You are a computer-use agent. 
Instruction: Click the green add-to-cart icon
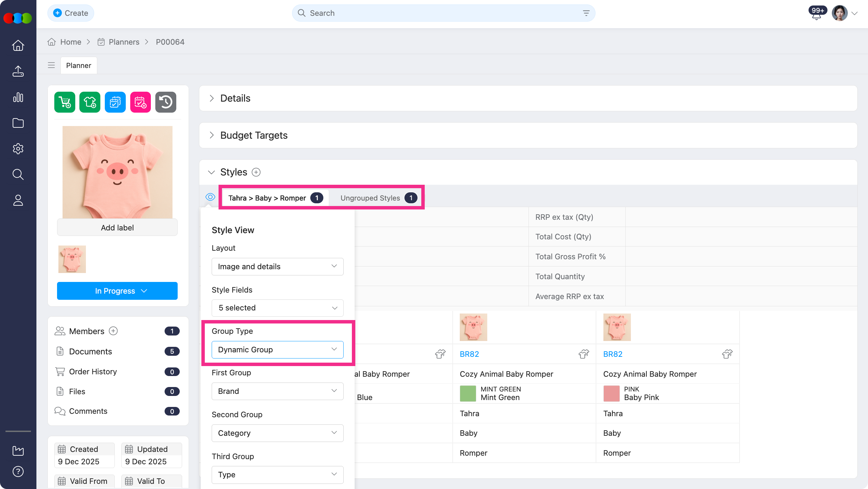(65, 102)
